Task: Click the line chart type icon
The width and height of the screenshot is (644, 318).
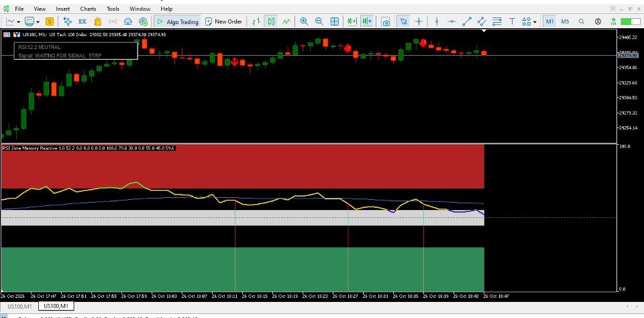Action: click(x=10, y=21)
